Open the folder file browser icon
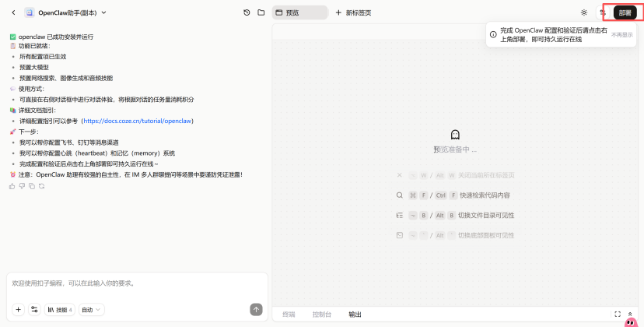Image resolution: width=644 pixels, height=327 pixels. tap(261, 12)
